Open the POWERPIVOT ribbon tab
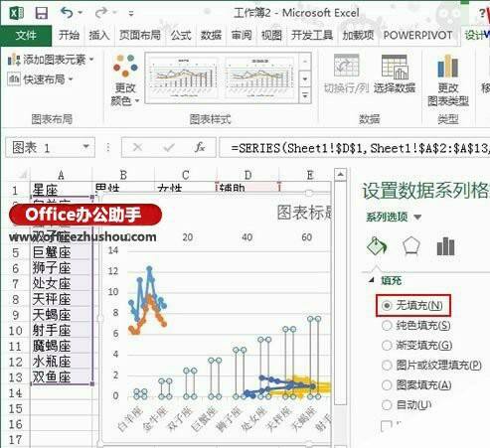 pos(417,35)
